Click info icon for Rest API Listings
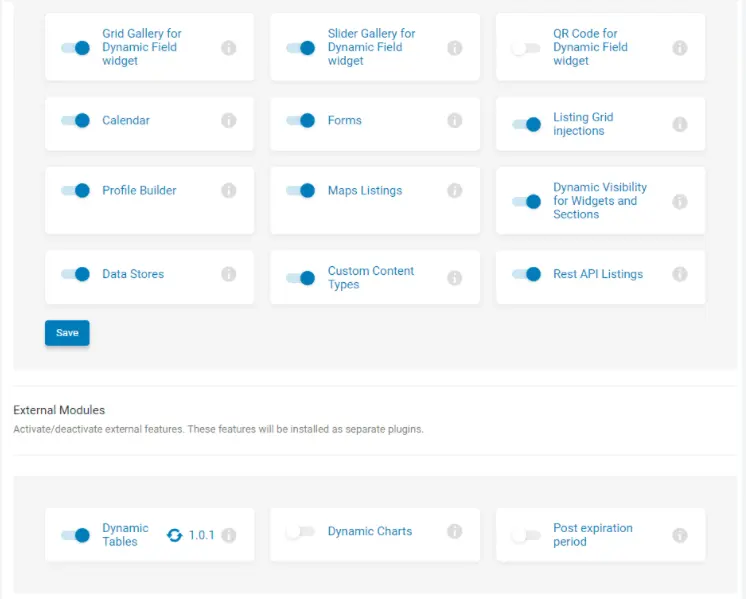 tap(680, 274)
